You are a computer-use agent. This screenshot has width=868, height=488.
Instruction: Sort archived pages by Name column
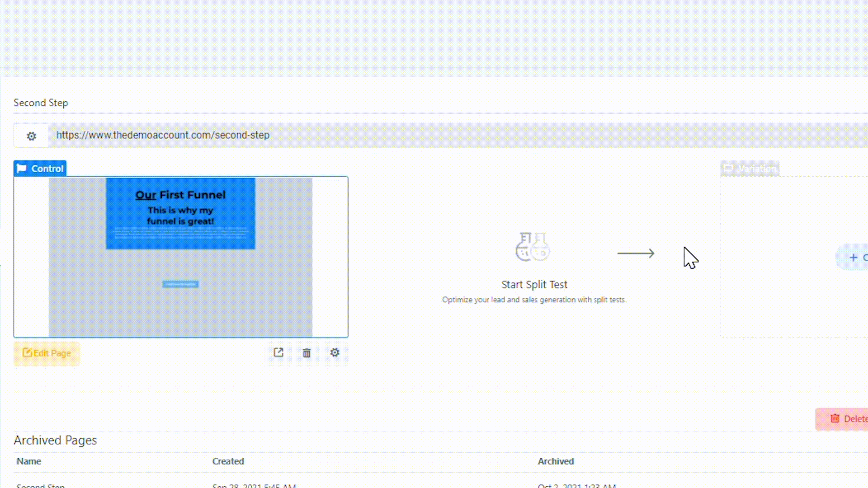tap(29, 461)
